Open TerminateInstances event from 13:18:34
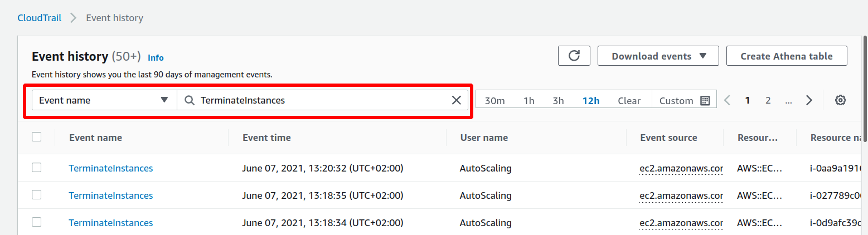 (x=111, y=222)
